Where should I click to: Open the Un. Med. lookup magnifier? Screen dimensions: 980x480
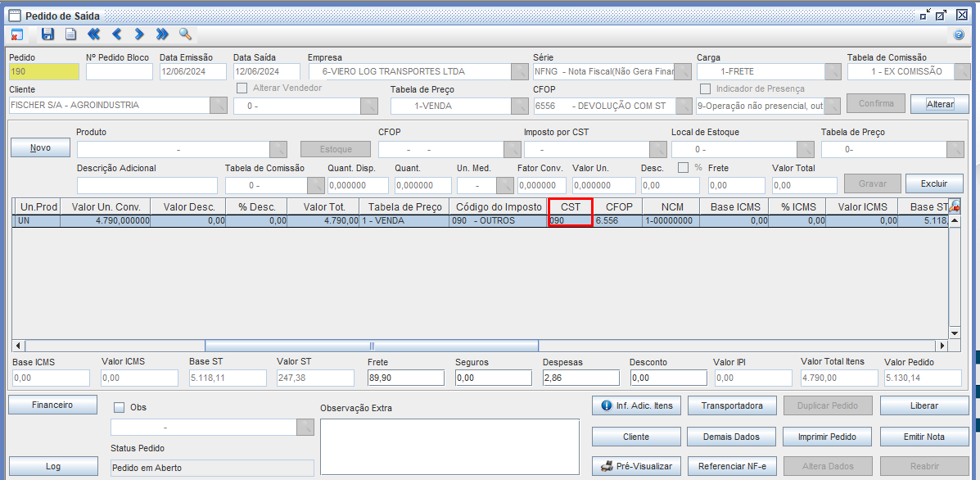[505, 186]
